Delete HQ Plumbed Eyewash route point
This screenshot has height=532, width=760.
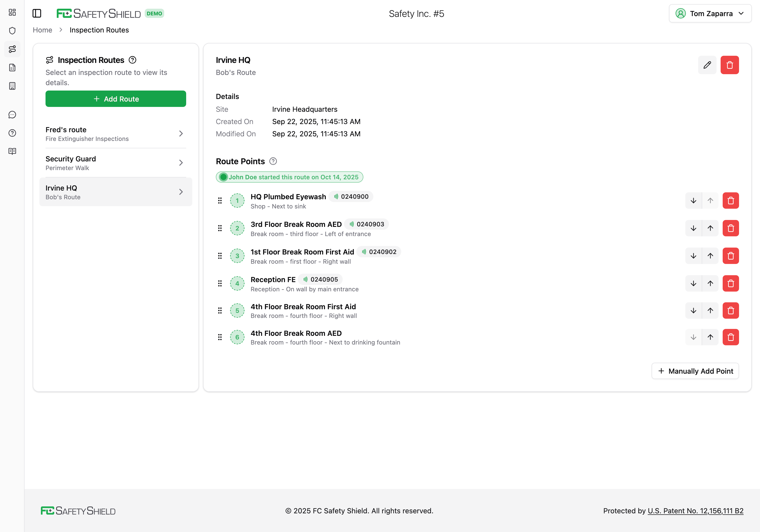731,201
